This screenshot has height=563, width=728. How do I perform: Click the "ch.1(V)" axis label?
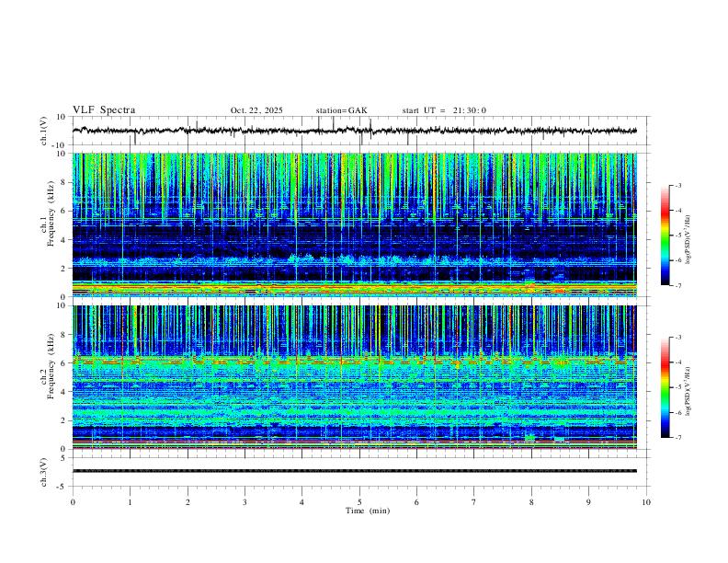(43, 131)
